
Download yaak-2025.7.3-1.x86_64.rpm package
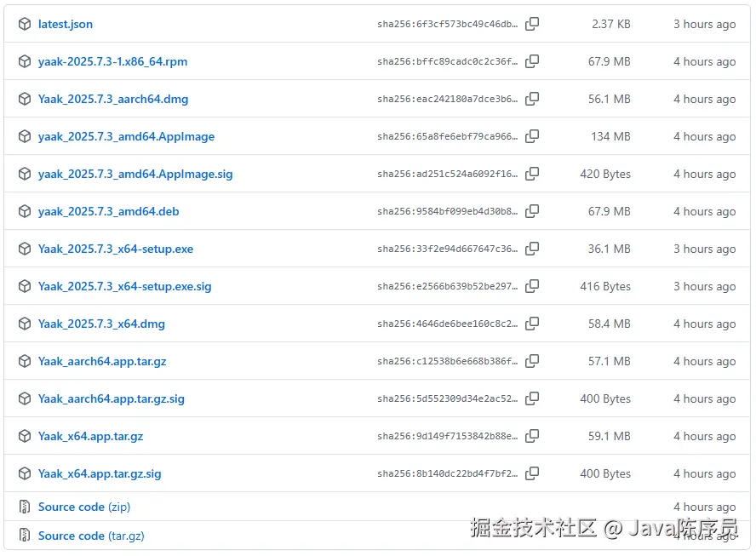[x=113, y=61]
